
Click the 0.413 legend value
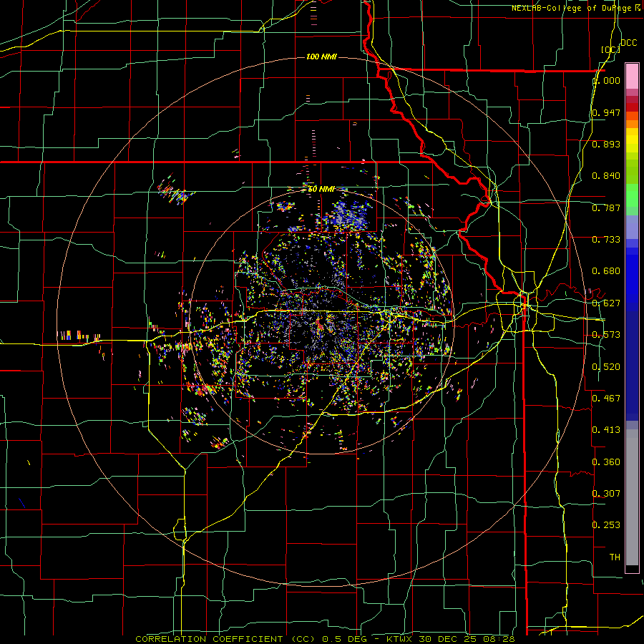coord(606,430)
